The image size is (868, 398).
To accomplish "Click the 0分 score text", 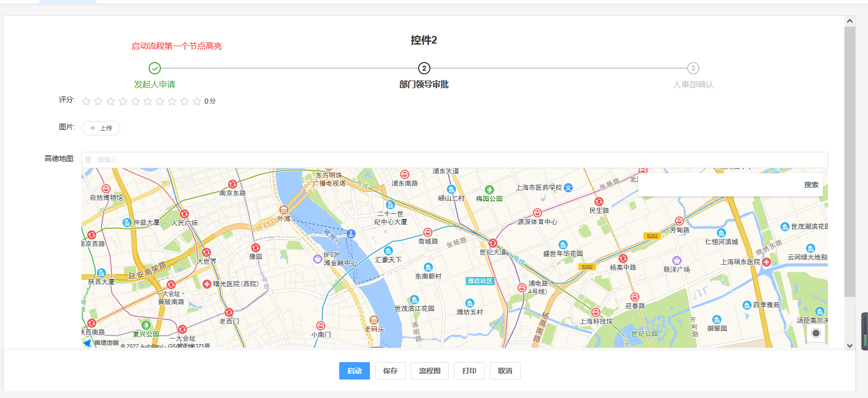I will click(x=210, y=101).
